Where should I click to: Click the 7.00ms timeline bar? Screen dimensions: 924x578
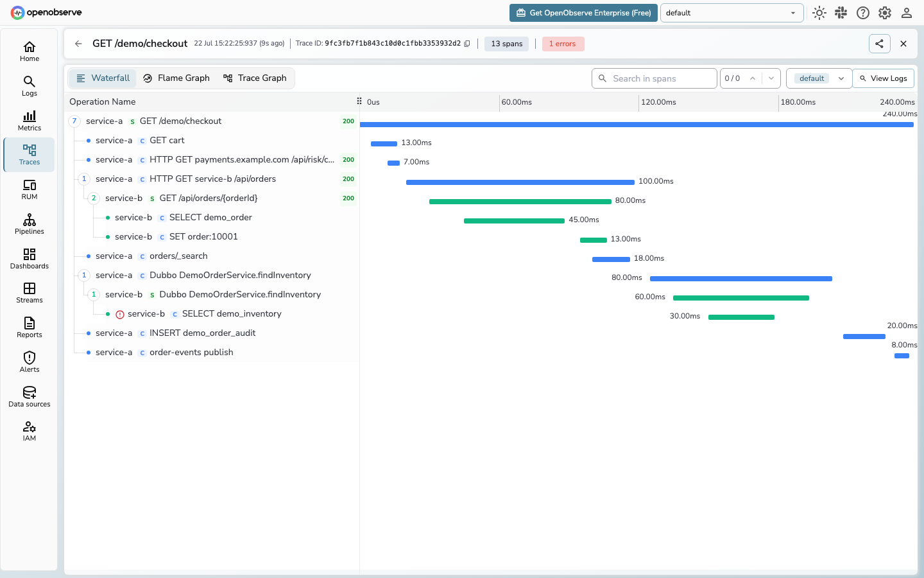point(393,163)
